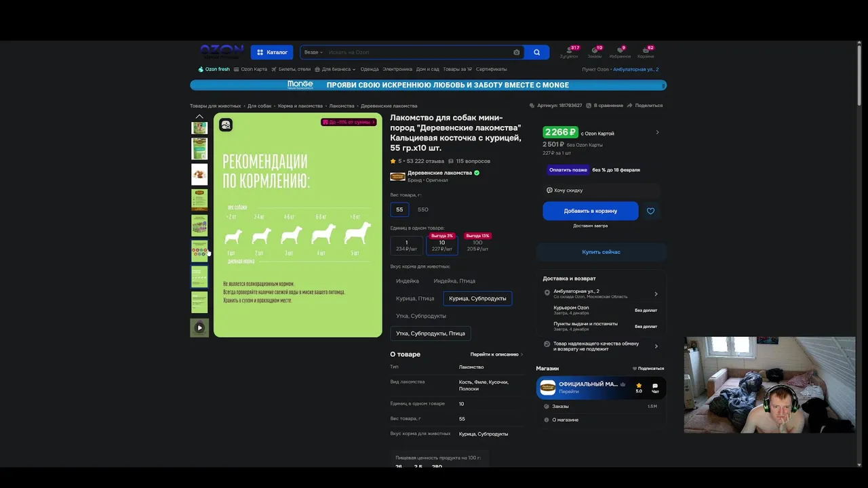Open the Ozon Карта menu item

(251, 69)
